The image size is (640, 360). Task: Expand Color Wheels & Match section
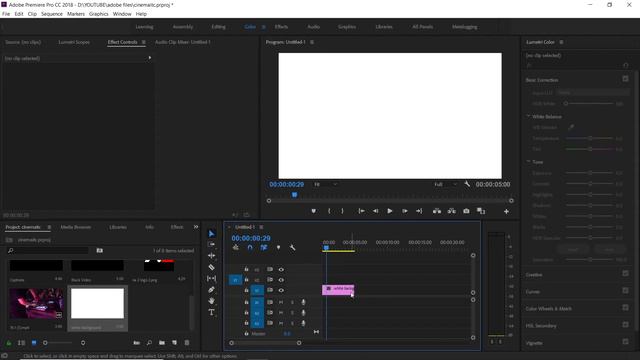click(549, 309)
